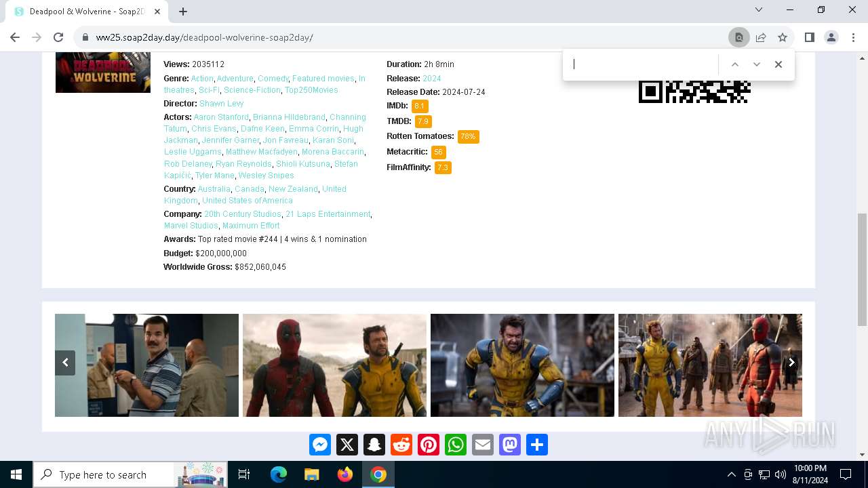This screenshot has width=868, height=488.
Task: Share via Facebook Messenger icon
Action: [x=320, y=445]
